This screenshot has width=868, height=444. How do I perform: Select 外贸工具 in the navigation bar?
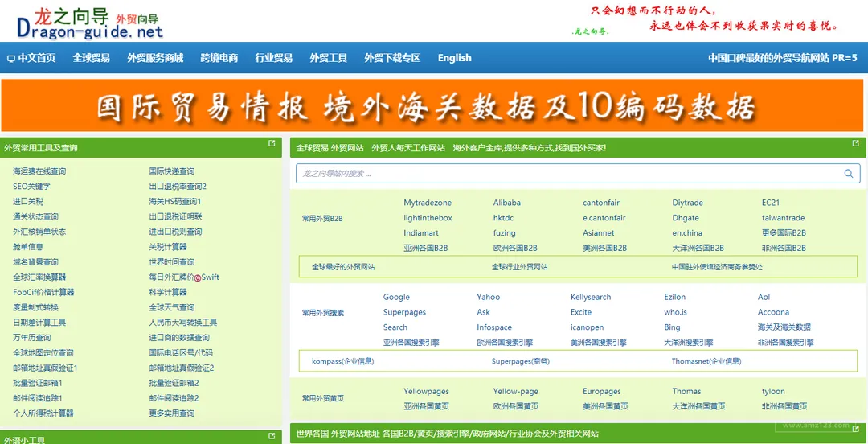[328, 58]
